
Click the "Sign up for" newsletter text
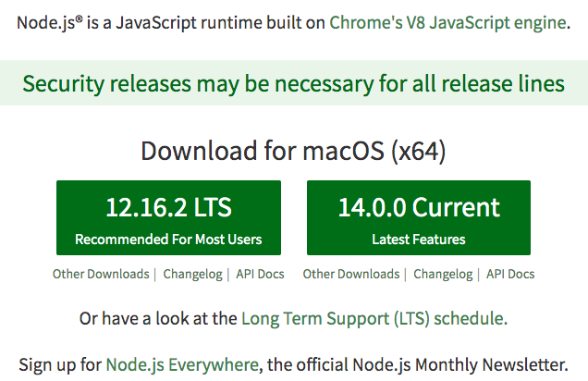pos(59,363)
